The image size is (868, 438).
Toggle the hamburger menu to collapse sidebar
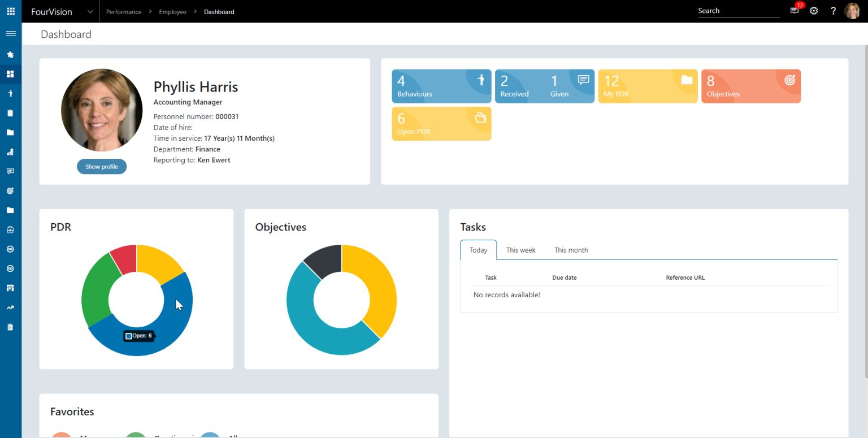click(x=10, y=33)
